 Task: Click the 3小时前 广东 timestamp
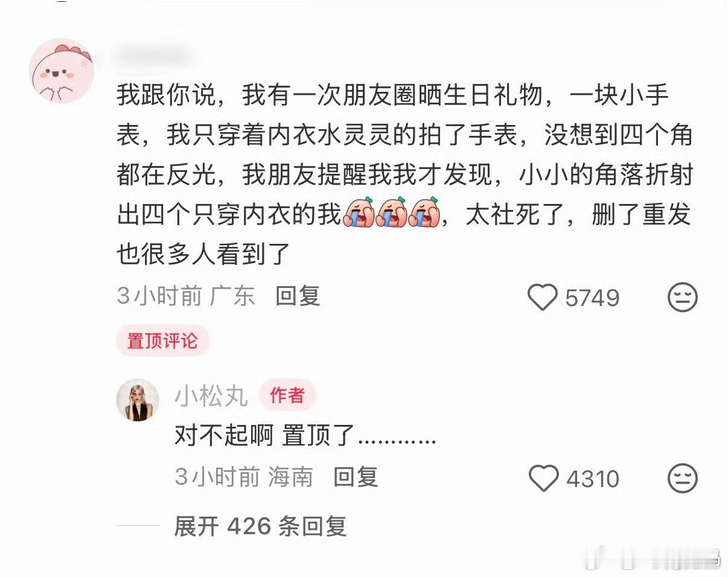[186, 296]
